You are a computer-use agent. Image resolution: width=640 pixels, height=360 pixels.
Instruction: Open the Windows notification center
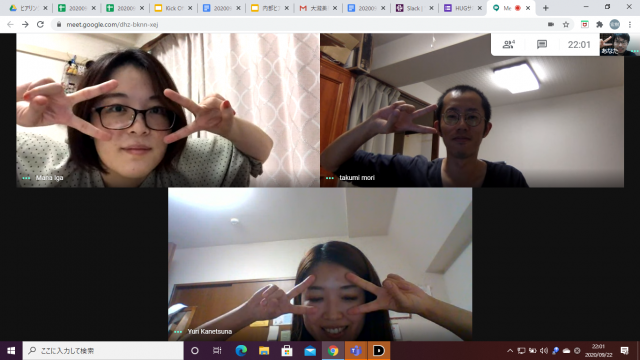624,351
